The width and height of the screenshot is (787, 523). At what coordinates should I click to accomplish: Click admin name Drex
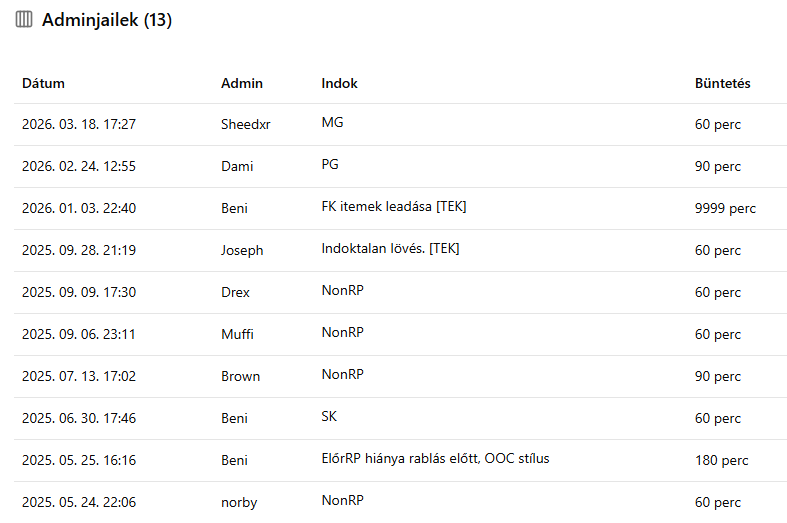[x=236, y=293]
